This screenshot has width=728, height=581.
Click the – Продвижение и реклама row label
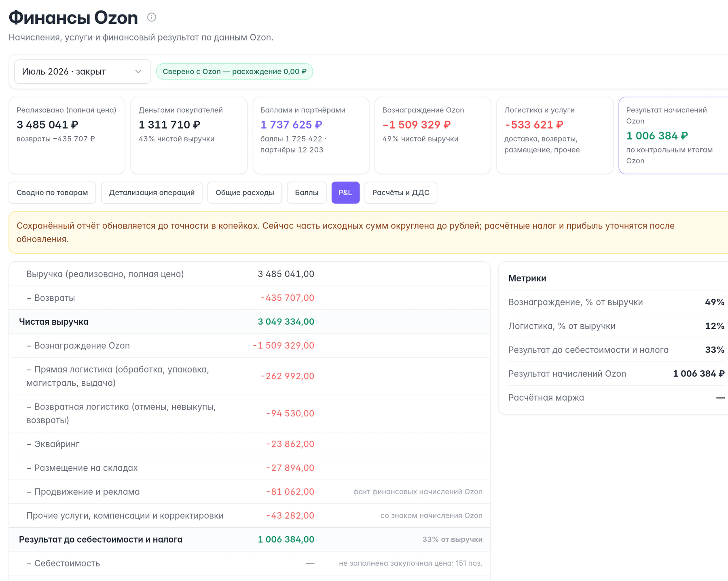pos(83,492)
